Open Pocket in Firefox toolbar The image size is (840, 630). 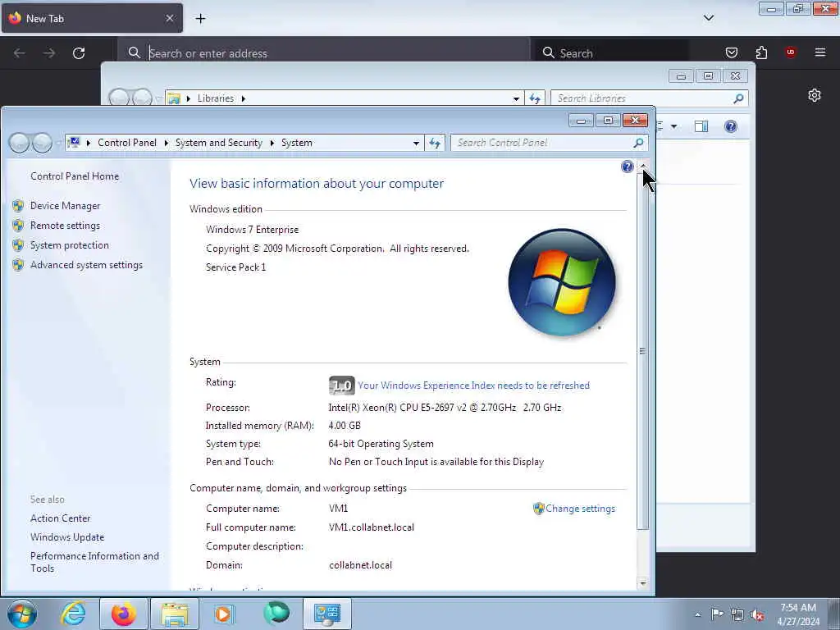point(732,52)
